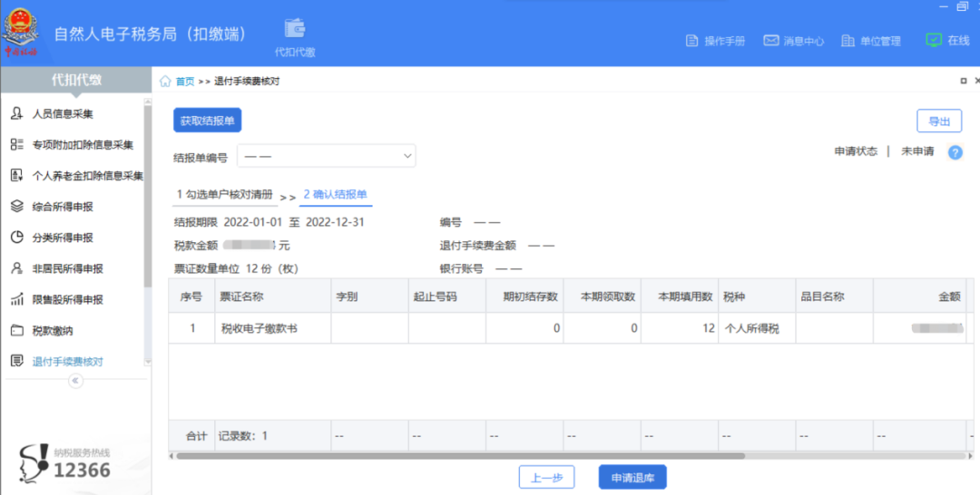Open 分类所得申报 menu item

point(63,238)
